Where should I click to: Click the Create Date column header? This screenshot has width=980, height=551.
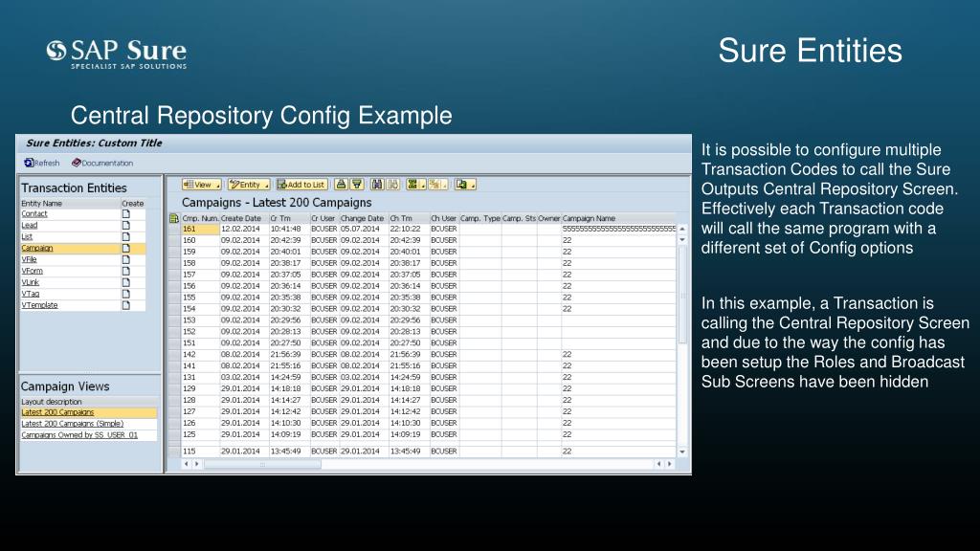[x=244, y=219]
